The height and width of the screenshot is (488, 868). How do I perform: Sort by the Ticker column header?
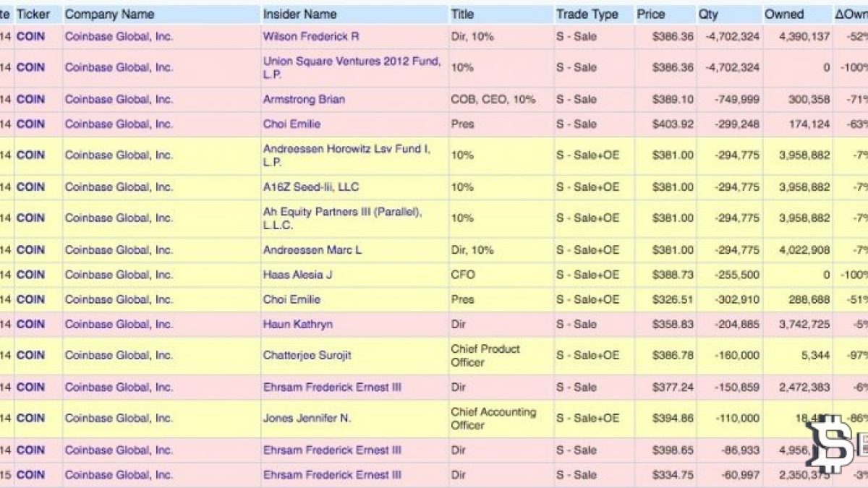(33, 14)
